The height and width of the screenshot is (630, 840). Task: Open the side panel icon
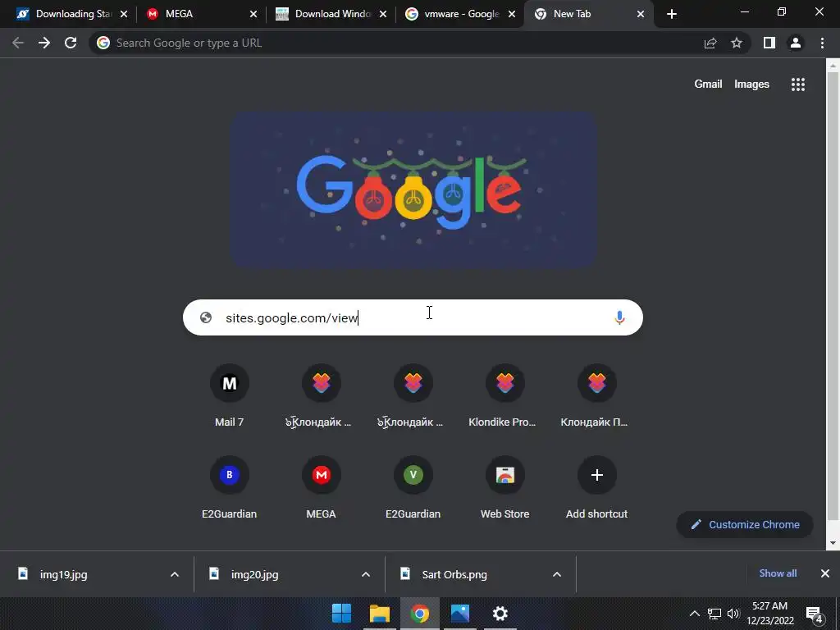(769, 43)
